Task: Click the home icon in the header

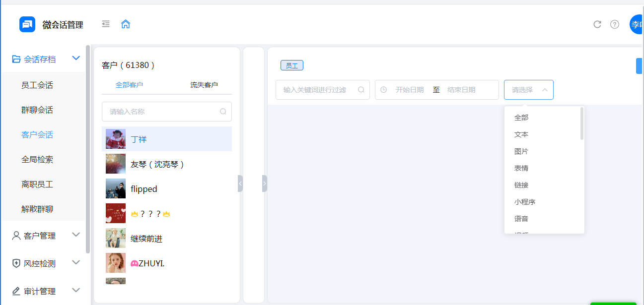Action: 125,23
